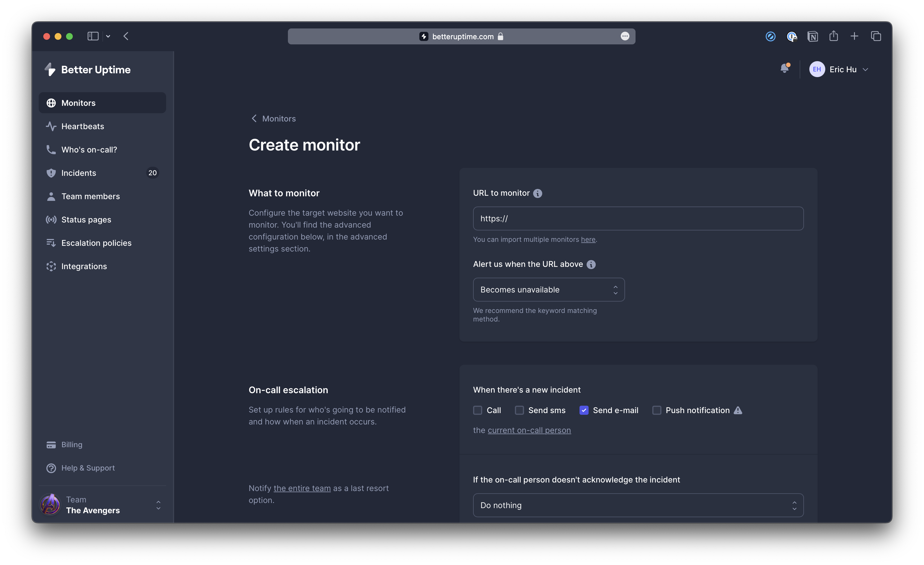This screenshot has width=924, height=565.
Task: Enable the Call checkbox
Action: tap(477, 411)
